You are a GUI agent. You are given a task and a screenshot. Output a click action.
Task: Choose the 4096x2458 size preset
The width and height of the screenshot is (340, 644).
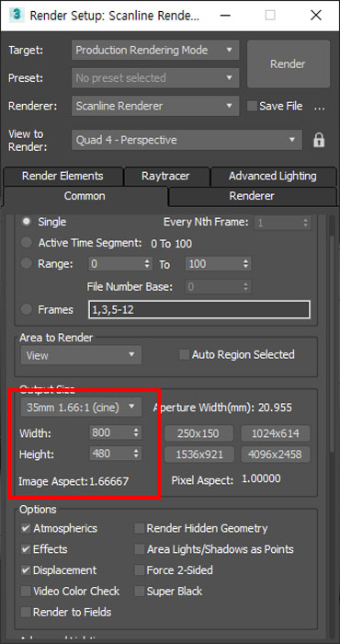[x=275, y=454]
